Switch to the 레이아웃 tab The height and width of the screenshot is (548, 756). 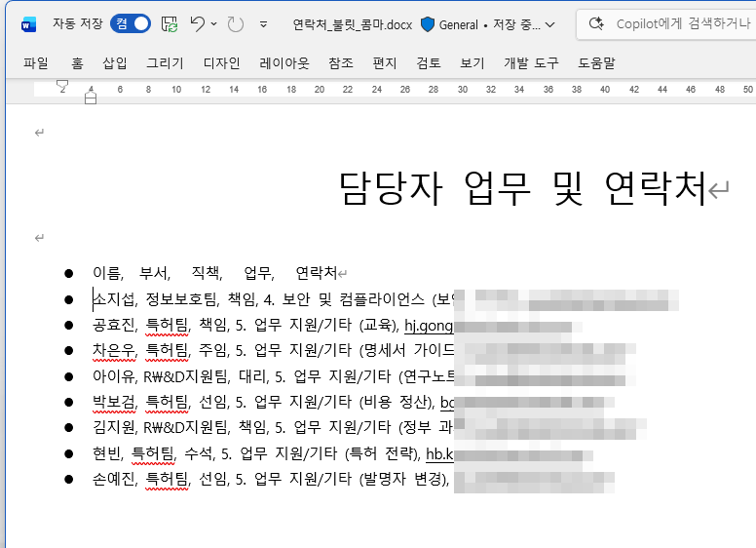(284, 63)
